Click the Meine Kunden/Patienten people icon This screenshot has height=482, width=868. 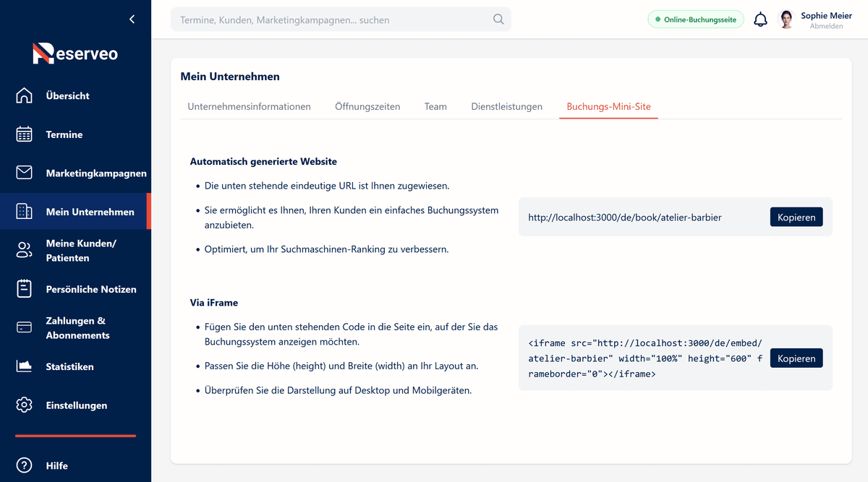(24, 251)
